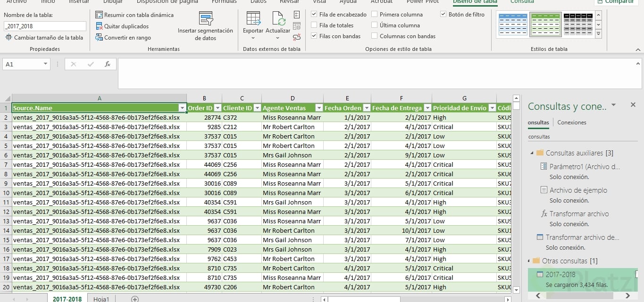The height and width of the screenshot is (302, 644).
Task: Switch to the Hoja1 sheet tab
Action: (x=101, y=299)
